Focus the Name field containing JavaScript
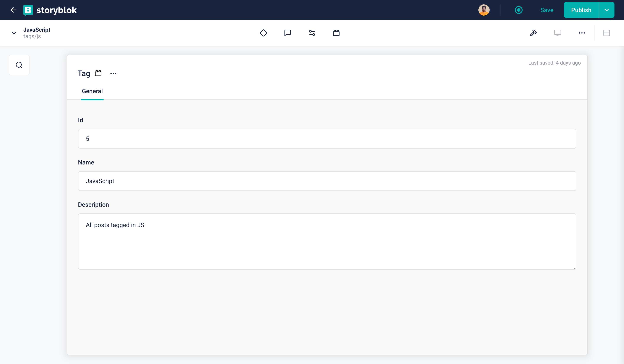Screen dimensions: 624x364 point(327,181)
